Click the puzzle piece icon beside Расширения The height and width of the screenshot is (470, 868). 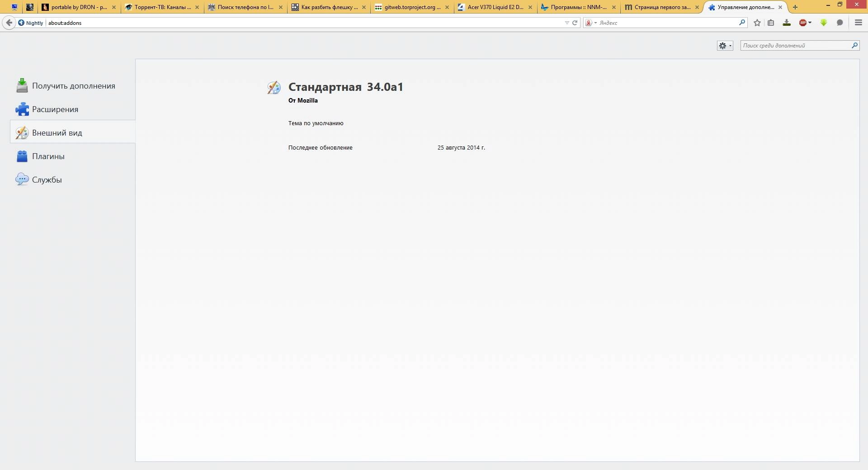point(22,109)
